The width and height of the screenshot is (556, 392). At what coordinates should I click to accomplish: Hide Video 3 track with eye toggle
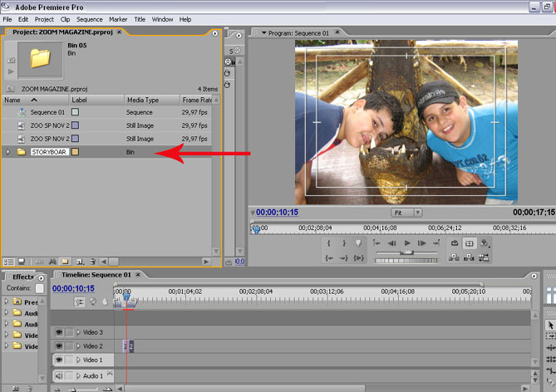pos(59,332)
